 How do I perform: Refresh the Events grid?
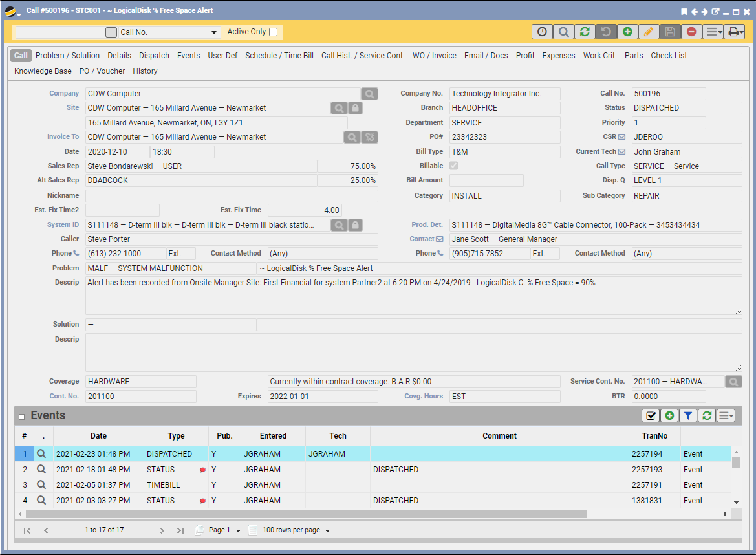(x=706, y=415)
